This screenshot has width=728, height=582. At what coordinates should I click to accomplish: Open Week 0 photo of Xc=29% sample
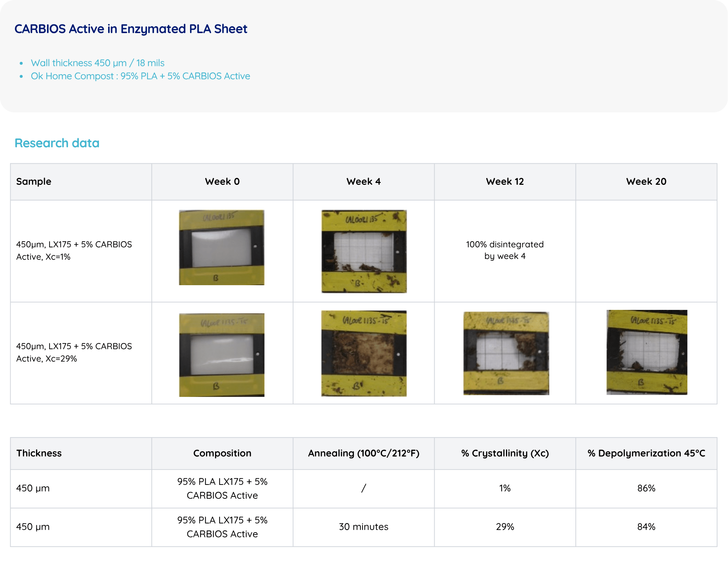click(x=222, y=355)
